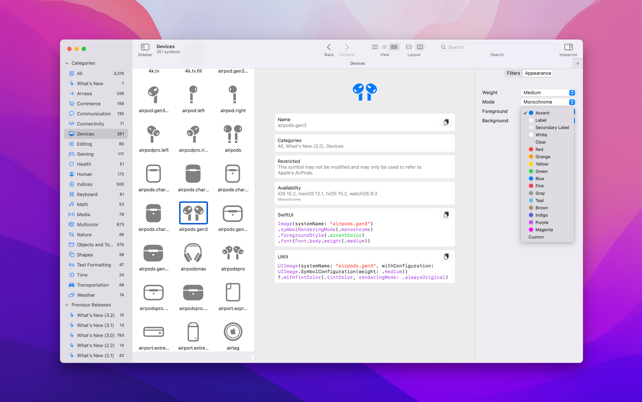Choose Clear in the Foreground color menu
Screen dimensions: 643x402
click(547, 142)
